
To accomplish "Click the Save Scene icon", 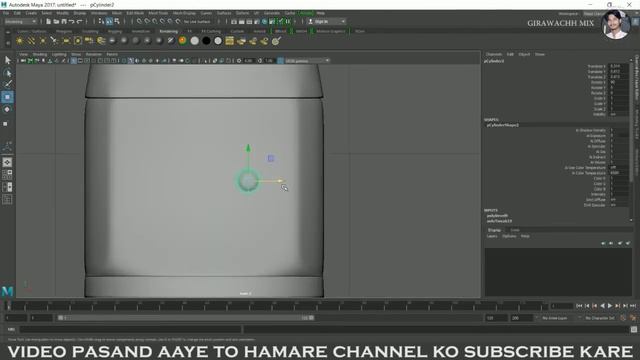I will [64, 22].
